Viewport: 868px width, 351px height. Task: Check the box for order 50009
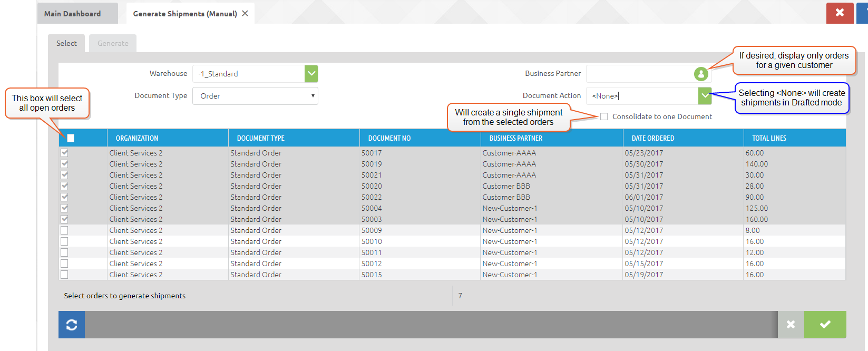coord(64,230)
